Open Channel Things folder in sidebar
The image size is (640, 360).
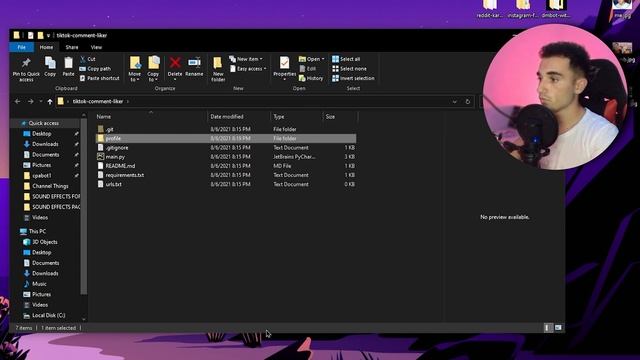click(x=50, y=186)
